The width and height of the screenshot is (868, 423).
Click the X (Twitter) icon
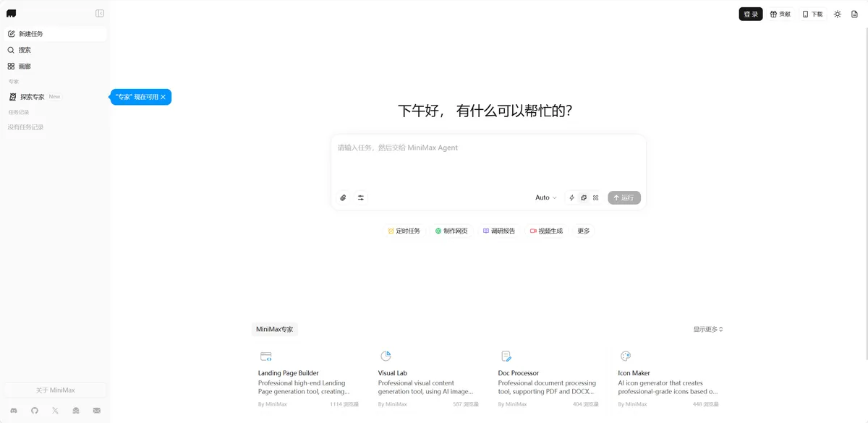coord(55,411)
